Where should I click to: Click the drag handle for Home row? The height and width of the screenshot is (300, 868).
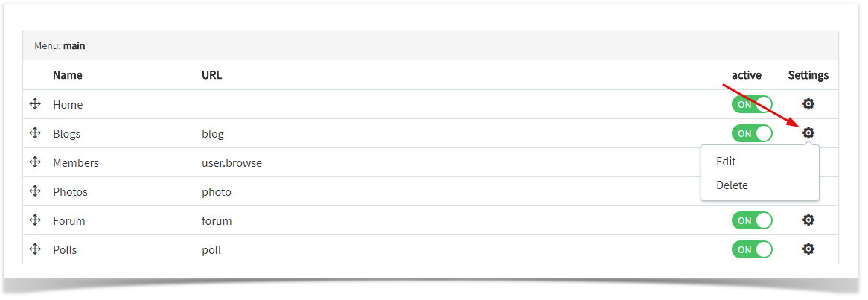pyautogui.click(x=35, y=104)
